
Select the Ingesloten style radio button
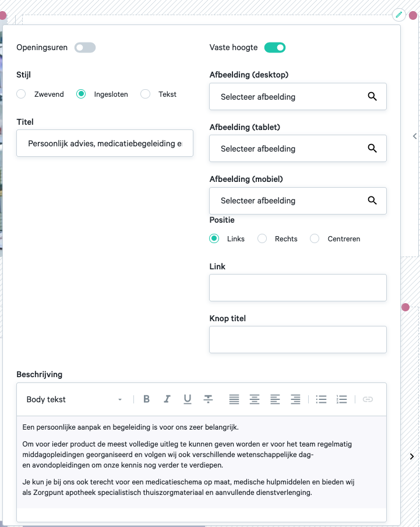pyautogui.click(x=81, y=94)
